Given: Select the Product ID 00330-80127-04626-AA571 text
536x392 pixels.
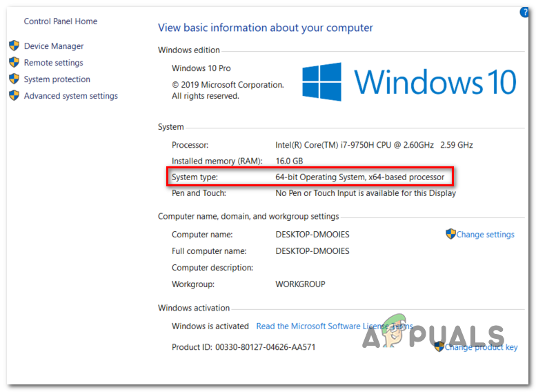Looking at the screenshot, I should coord(244,347).
